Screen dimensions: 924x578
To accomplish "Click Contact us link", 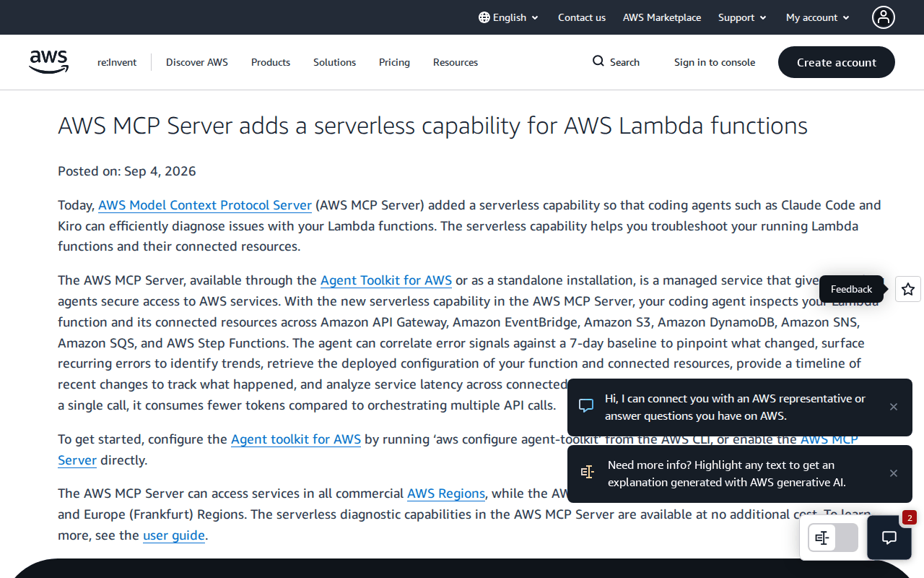I will click(x=582, y=17).
